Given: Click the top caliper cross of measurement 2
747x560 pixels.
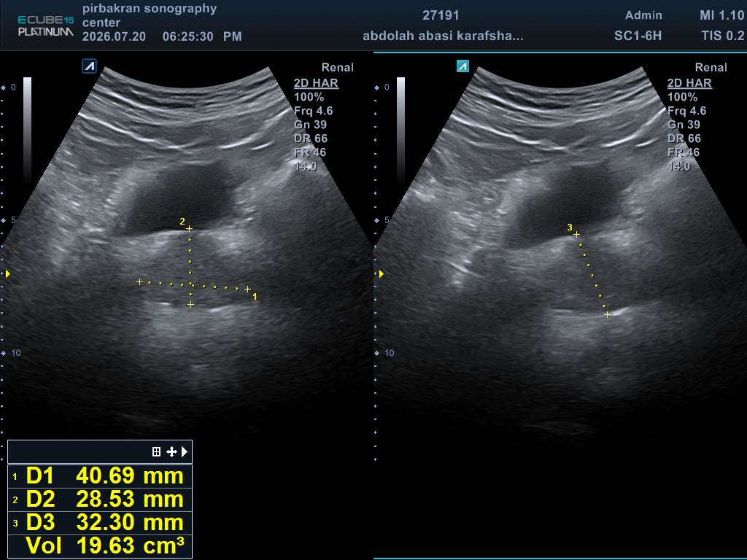Looking at the screenshot, I should [x=189, y=228].
